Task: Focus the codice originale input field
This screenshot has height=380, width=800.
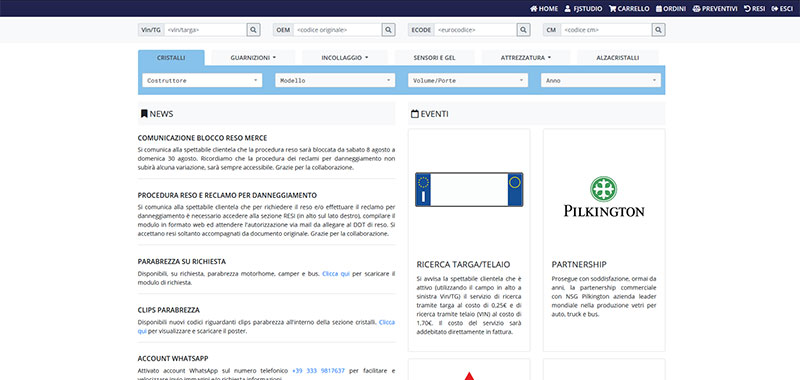Action: (x=338, y=30)
